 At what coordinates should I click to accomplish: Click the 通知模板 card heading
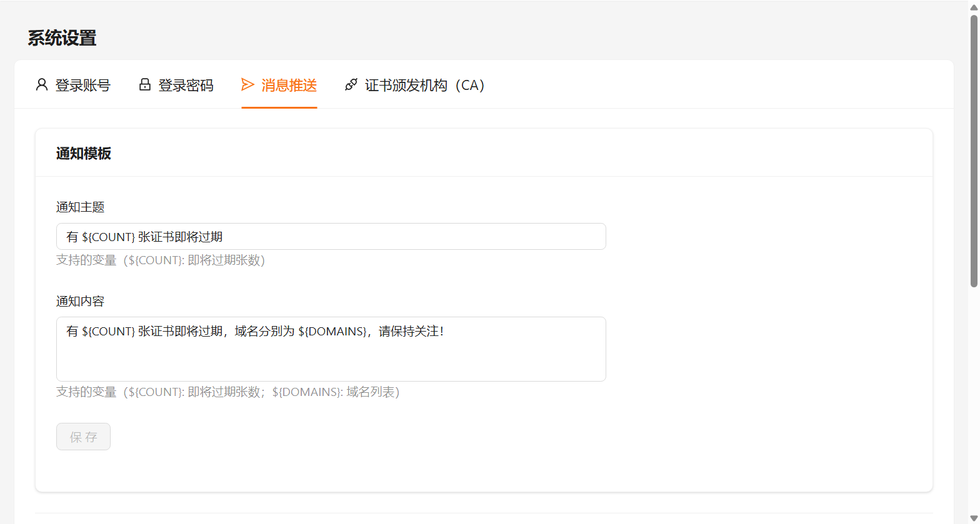point(84,154)
